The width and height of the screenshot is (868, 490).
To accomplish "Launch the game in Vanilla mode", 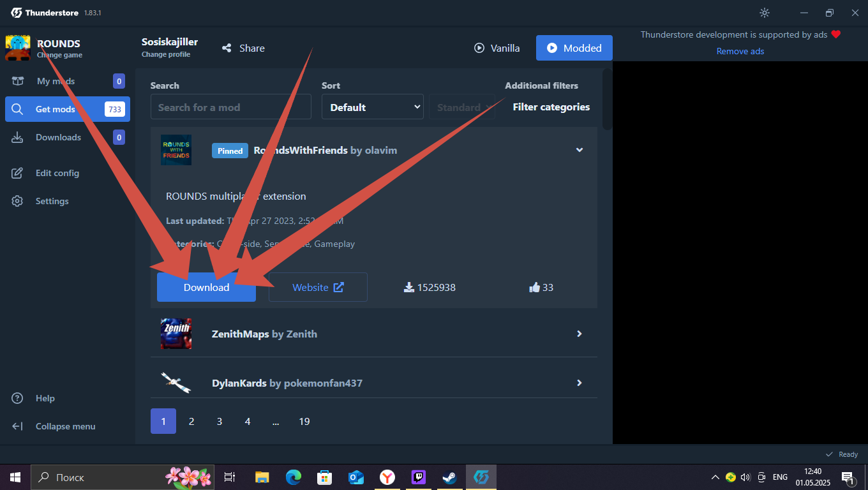I will [497, 48].
